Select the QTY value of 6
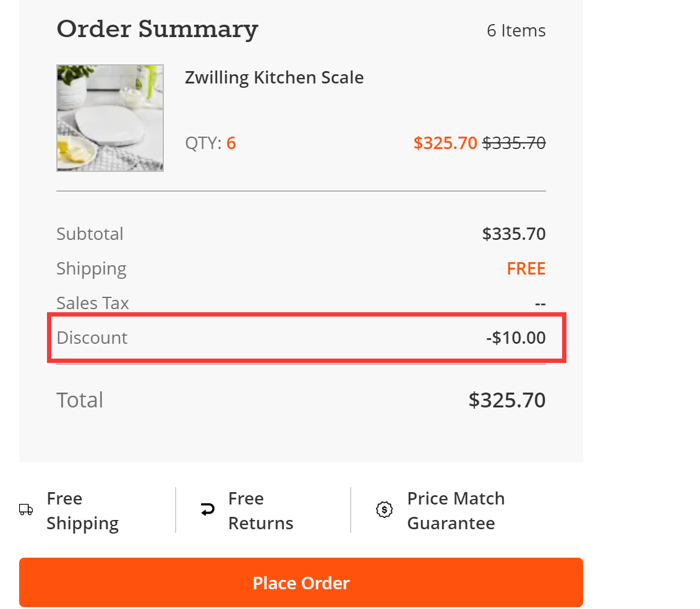The height and width of the screenshot is (609, 700). tap(231, 142)
